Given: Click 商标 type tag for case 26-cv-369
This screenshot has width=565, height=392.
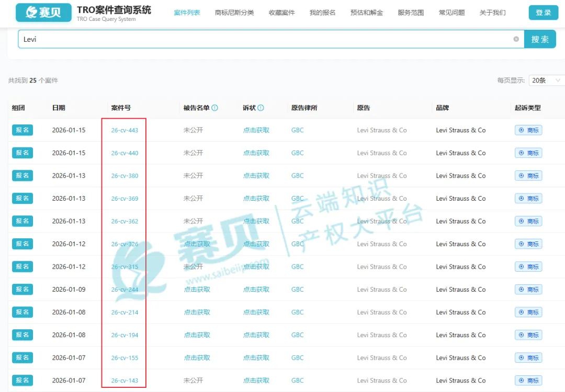Looking at the screenshot, I should [x=528, y=199].
